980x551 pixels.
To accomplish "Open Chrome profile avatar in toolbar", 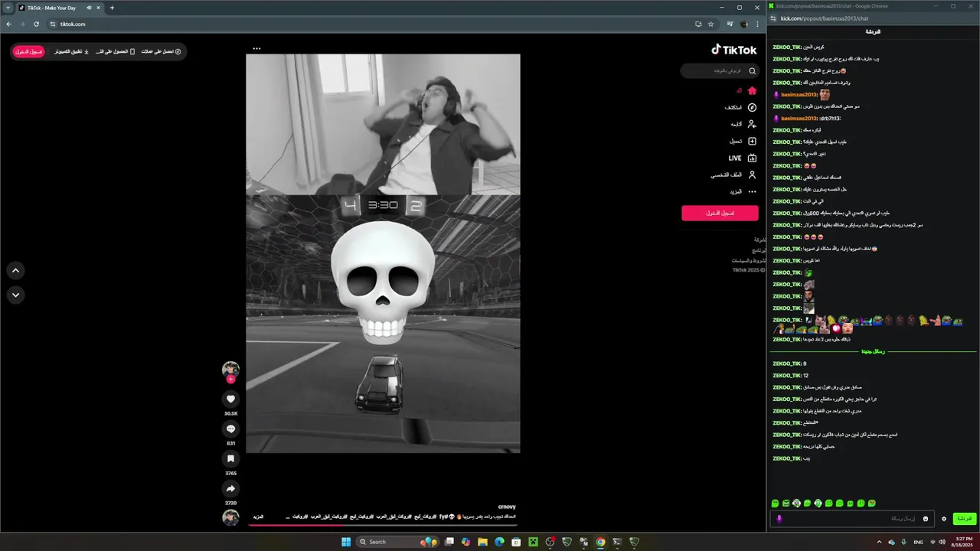I will (x=744, y=24).
